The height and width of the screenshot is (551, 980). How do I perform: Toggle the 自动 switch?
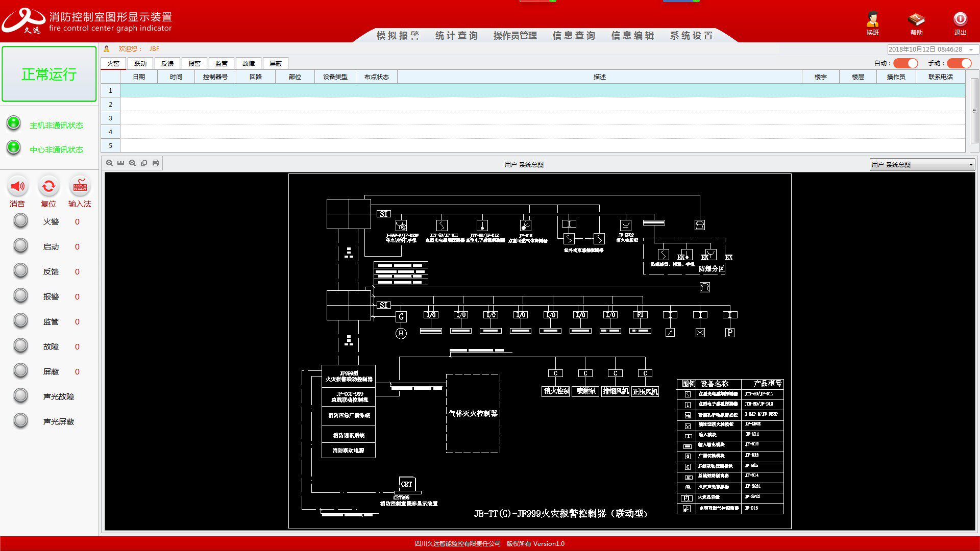(x=905, y=63)
